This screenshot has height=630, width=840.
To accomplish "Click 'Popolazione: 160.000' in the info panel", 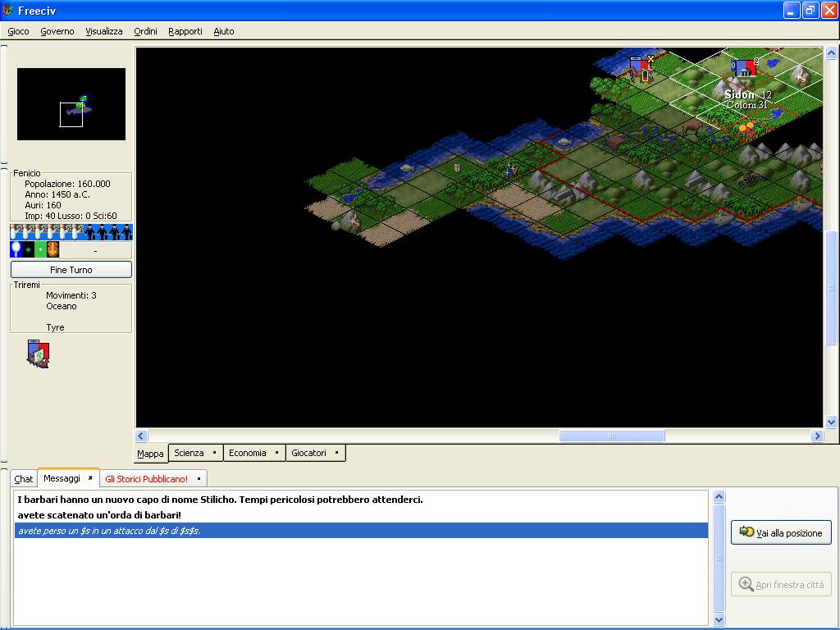I will click(x=67, y=184).
